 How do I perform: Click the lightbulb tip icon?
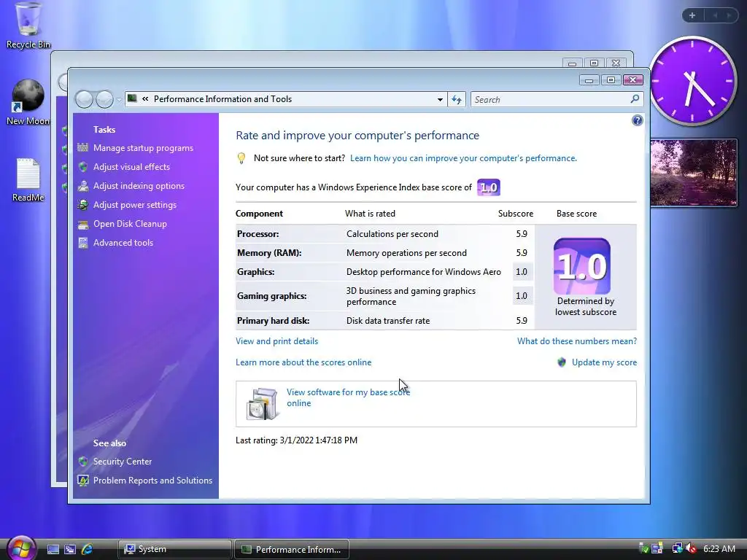(241, 158)
